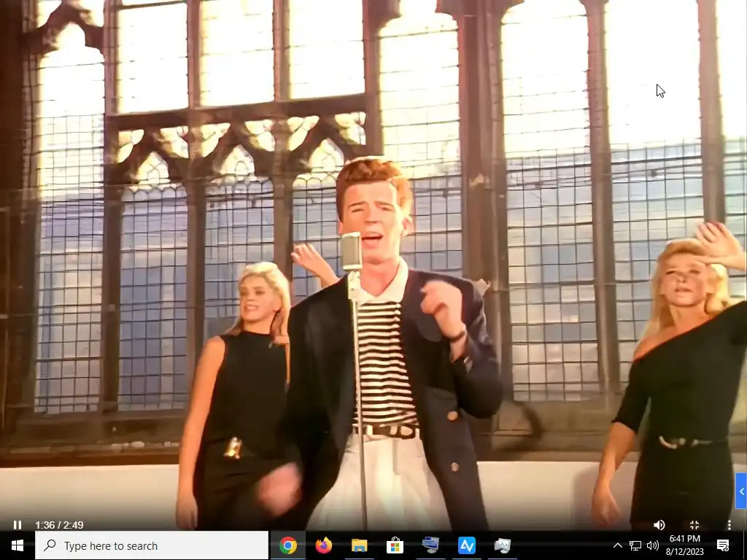Open the Windows notification center
747x560 pixels.
(x=723, y=545)
